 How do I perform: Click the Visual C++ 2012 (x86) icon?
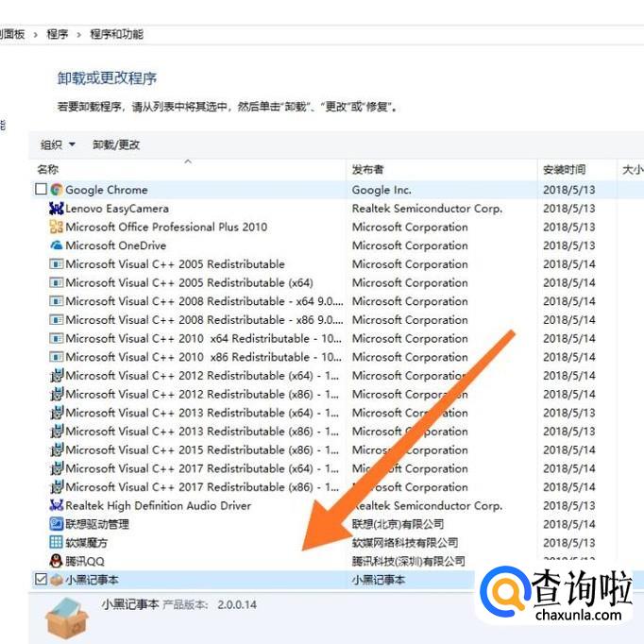tap(57, 394)
